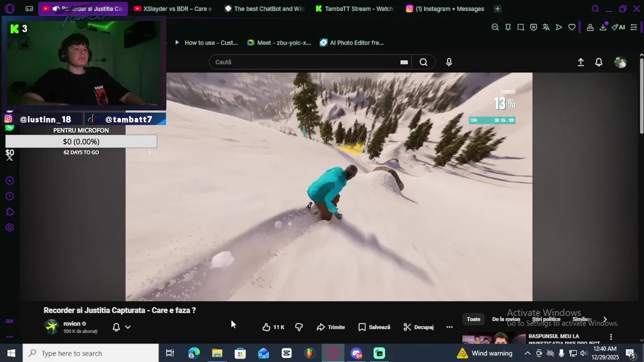Screen dimensions: 644x362
Task: Open the AI assistant button
Action: (x=618, y=27)
